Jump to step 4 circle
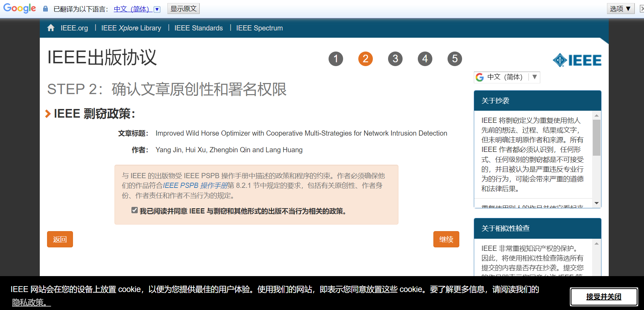 425,59
